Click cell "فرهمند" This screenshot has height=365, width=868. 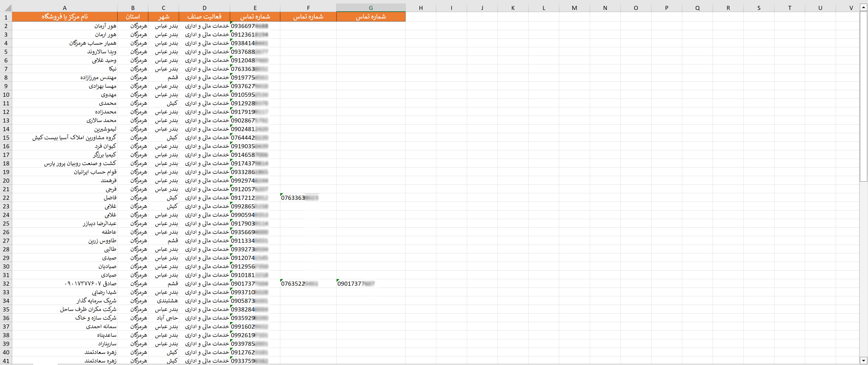[x=65, y=181]
